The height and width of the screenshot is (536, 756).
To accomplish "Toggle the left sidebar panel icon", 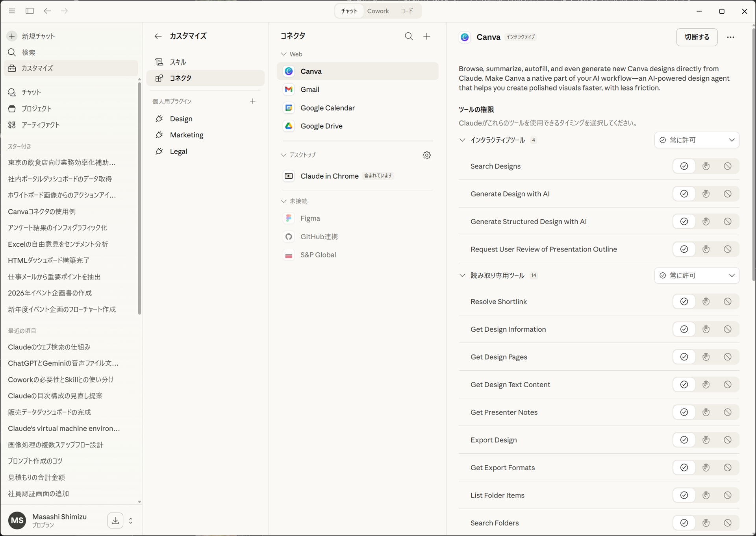I will (30, 11).
